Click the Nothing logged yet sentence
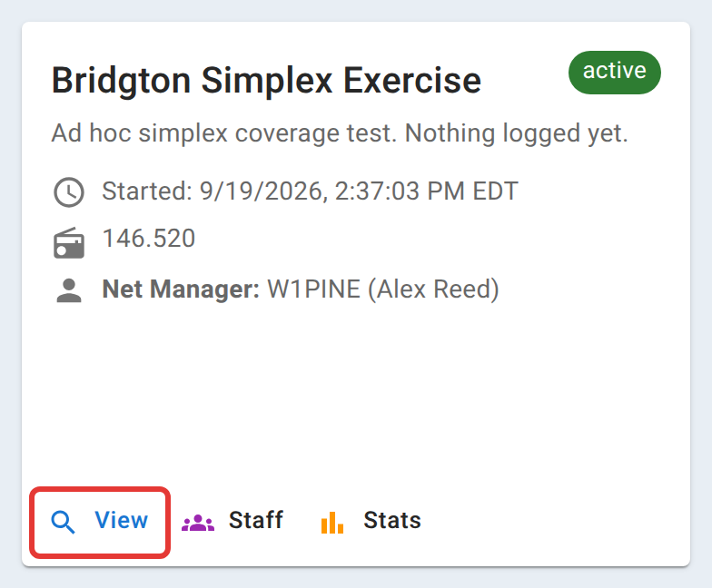Screen dimensions: 712x588 516,133
